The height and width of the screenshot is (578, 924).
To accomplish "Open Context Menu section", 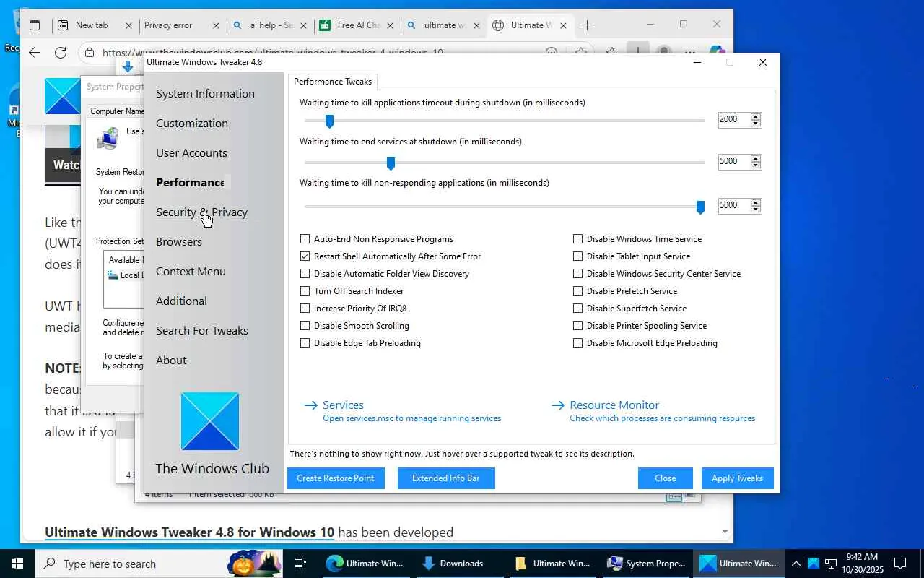I will pos(191,272).
